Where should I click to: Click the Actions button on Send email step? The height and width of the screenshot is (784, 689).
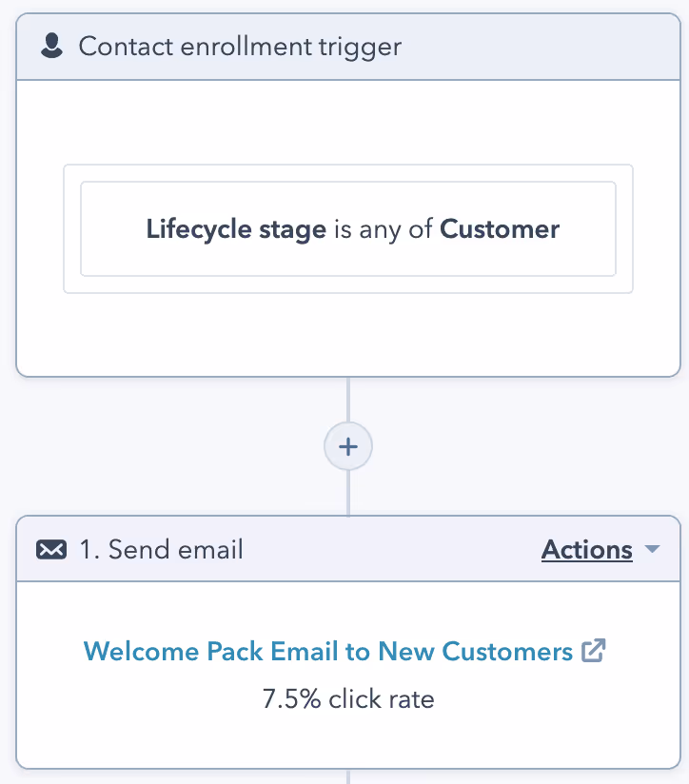(x=587, y=550)
